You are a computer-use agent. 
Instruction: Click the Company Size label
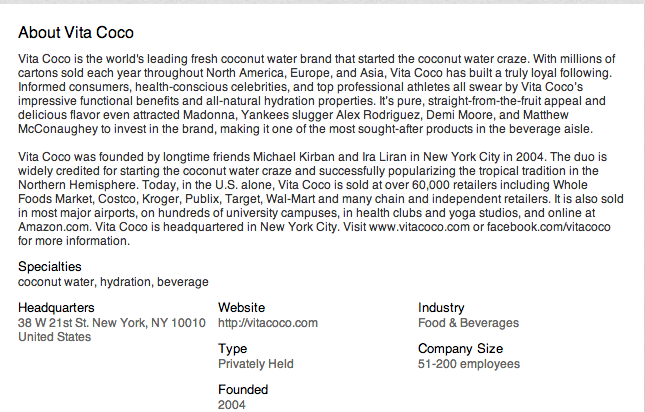click(460, 349)
